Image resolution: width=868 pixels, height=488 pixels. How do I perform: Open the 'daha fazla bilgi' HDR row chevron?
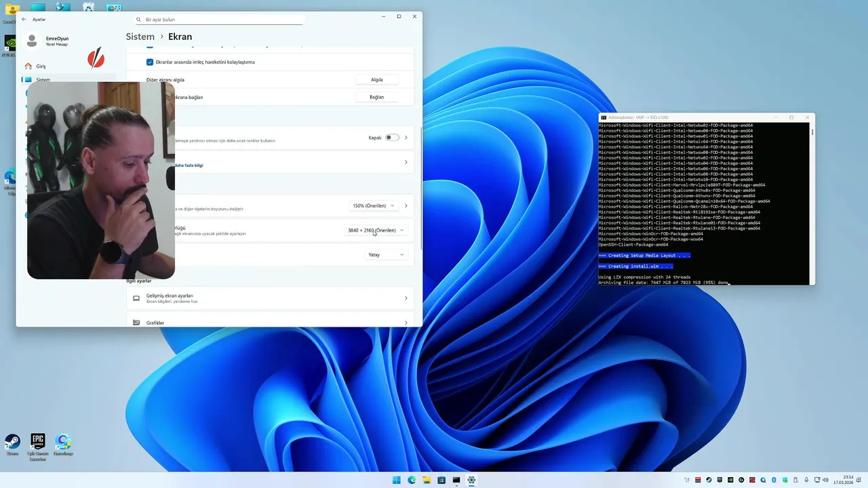click(x=406, y=162)
